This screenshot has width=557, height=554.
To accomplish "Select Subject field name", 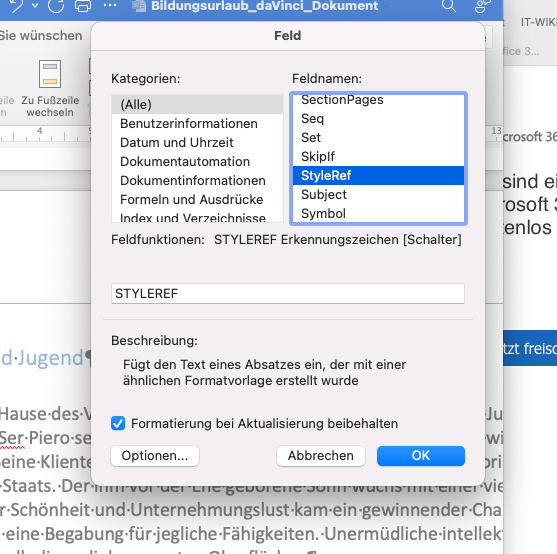I will click(378, 194).
